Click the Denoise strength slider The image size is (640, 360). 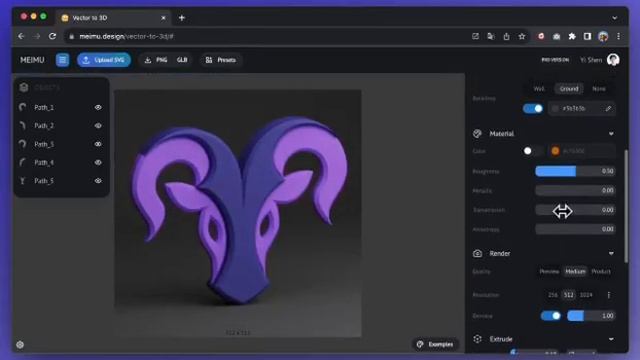[591, 316]
